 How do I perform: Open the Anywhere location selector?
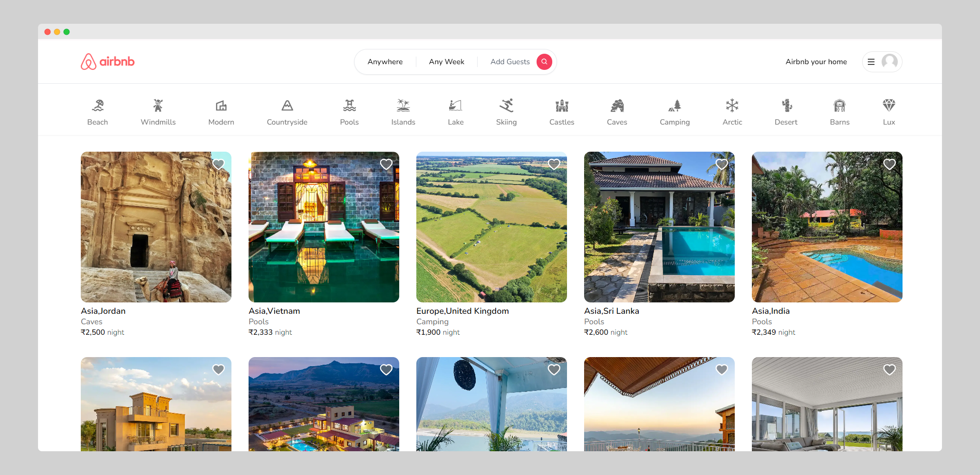385,61
